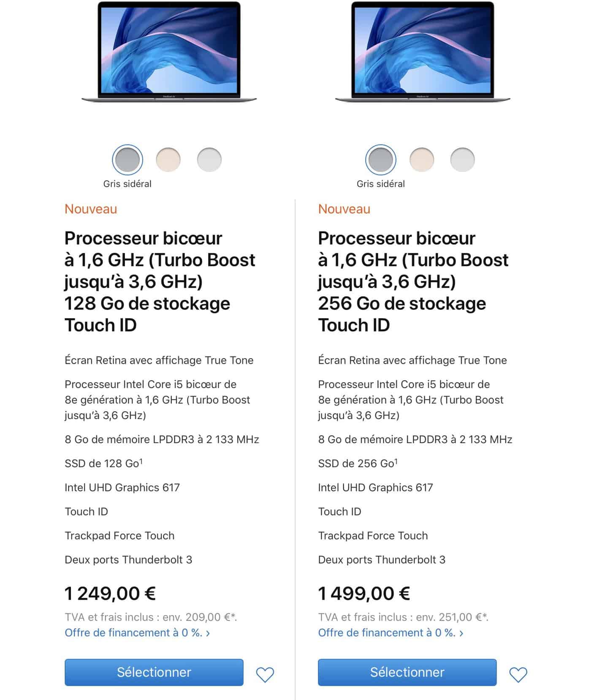The image size is (591, 700).
Task: Click footnote 1 after "SSD de 128 Go"
Action: click(x=141, y=461)
